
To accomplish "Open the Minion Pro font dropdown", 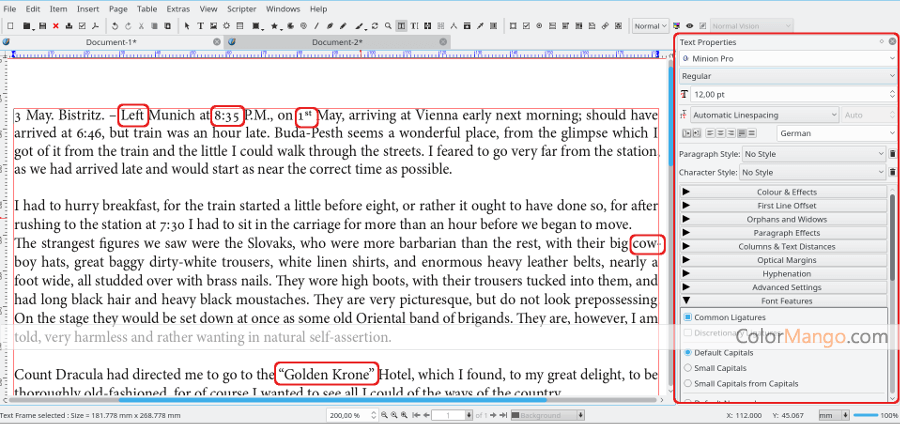I will (787, 58).
